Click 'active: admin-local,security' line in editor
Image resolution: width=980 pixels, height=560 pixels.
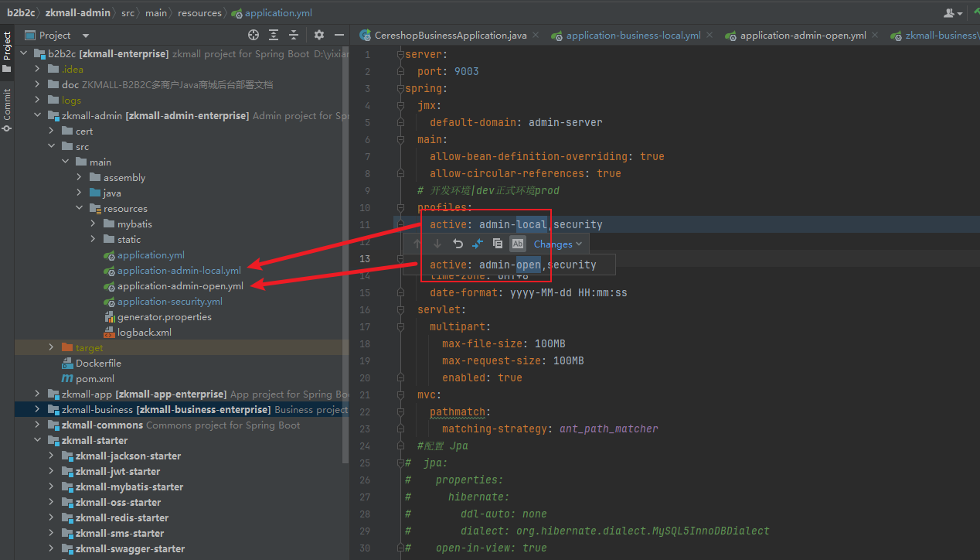point(516,224)
